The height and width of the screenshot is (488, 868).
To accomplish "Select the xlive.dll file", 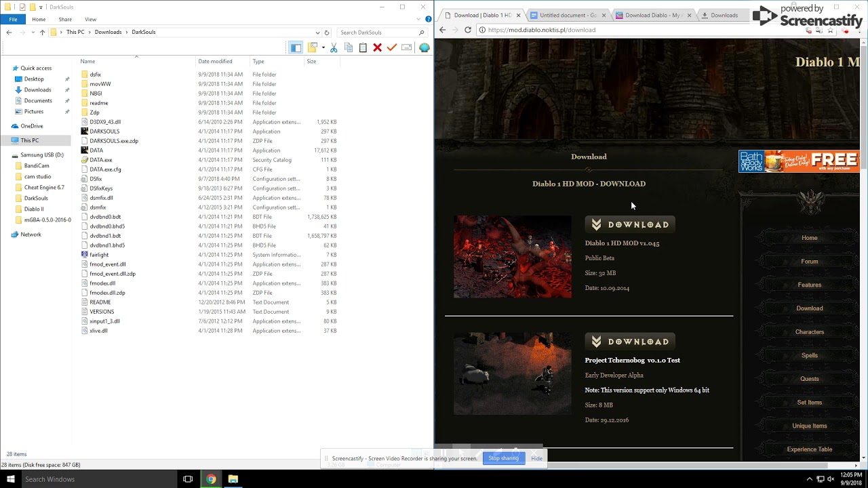I will coord(98,331).
